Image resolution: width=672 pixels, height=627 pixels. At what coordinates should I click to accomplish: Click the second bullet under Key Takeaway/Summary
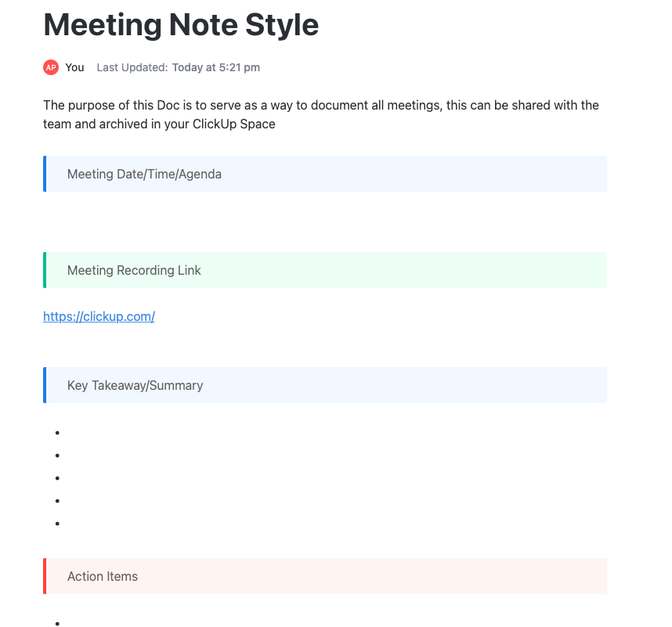(x=78, y=455)
